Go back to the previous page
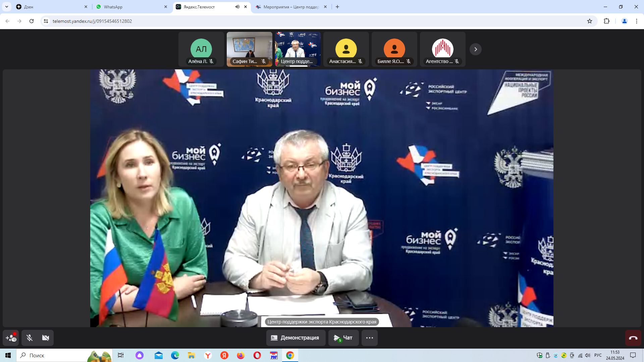 (x=7, y=21)
